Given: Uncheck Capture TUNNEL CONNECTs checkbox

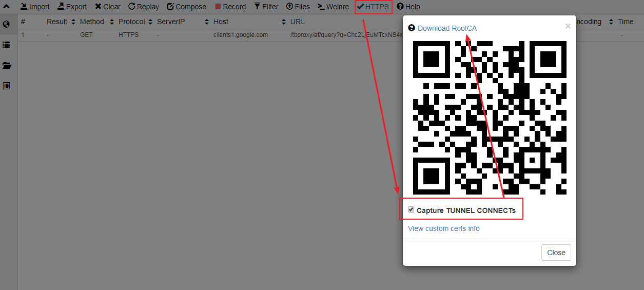Looking at the screenshot, I should 411,210.
